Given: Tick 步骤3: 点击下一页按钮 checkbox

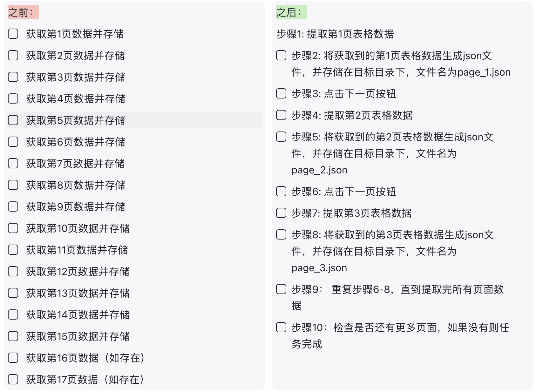Looking at the screenshot, I should coord(281,93).
